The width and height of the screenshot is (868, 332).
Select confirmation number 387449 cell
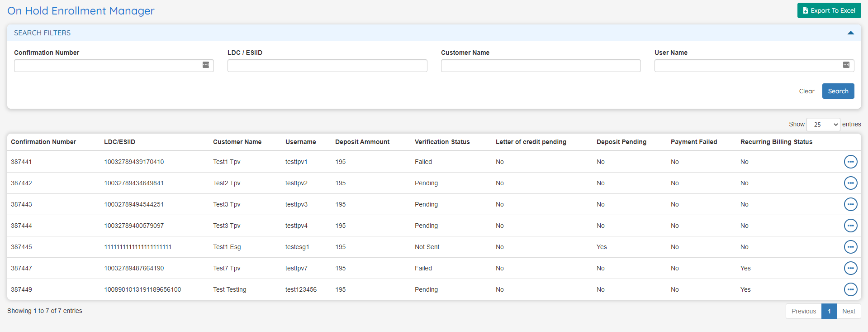tap(21, 289)
